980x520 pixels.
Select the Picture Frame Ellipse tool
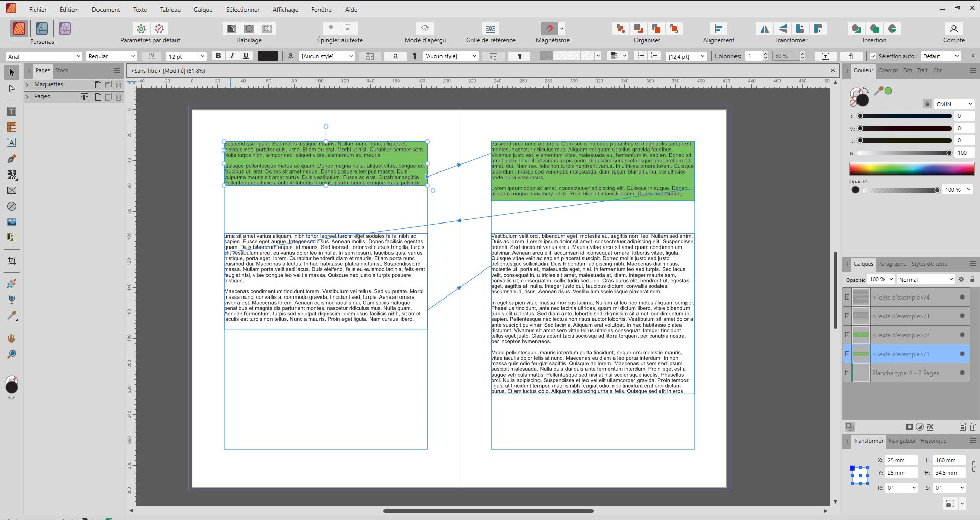click(x=12, y=206)
